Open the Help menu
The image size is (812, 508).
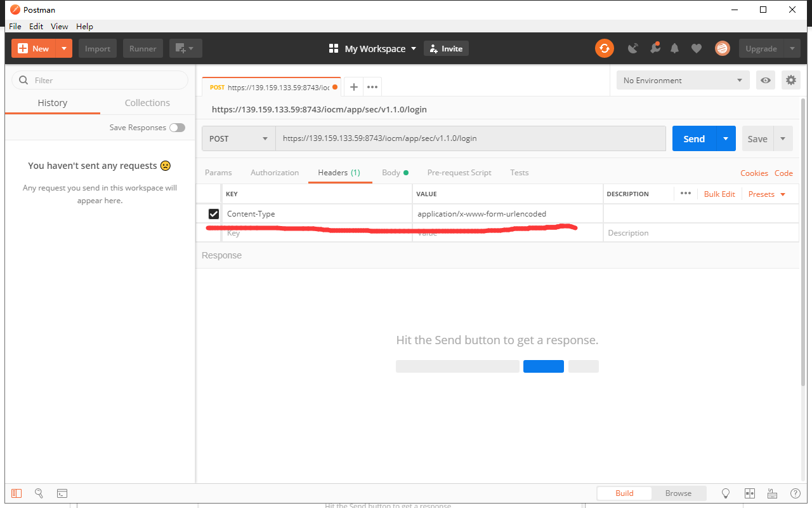point(84,26)
